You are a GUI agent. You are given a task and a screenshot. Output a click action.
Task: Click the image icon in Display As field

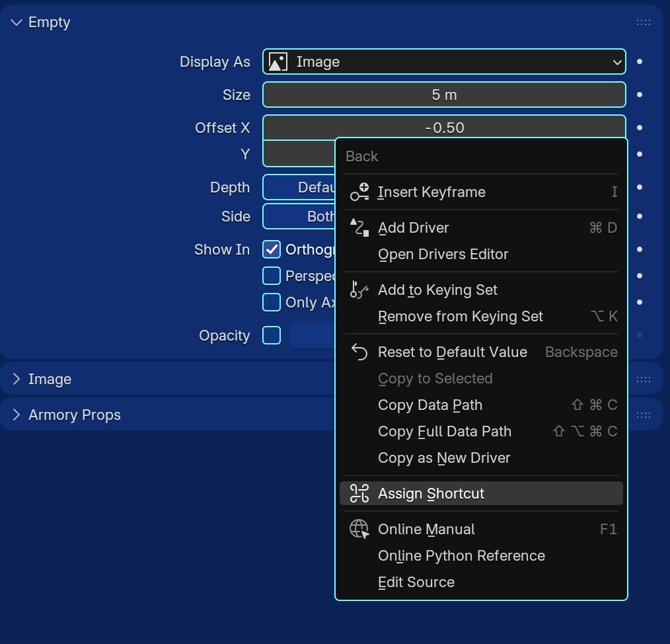point(278,62)
